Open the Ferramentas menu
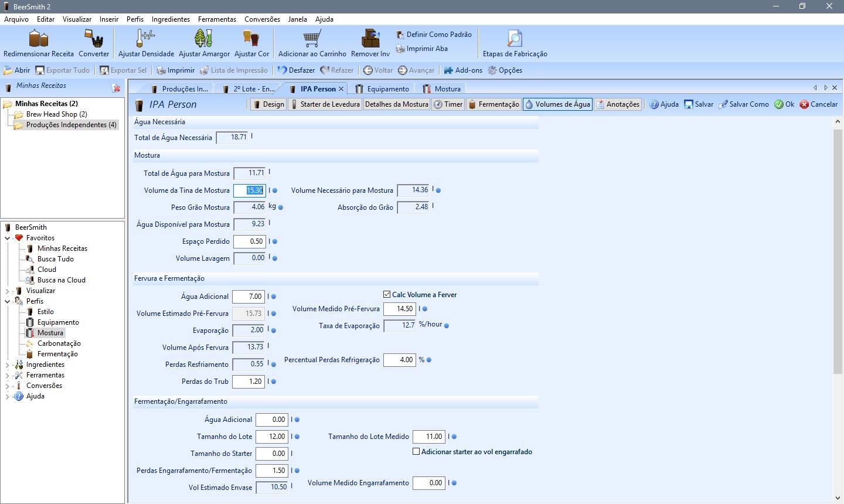This screenshot has height=504, width=844. pos(217,19)
